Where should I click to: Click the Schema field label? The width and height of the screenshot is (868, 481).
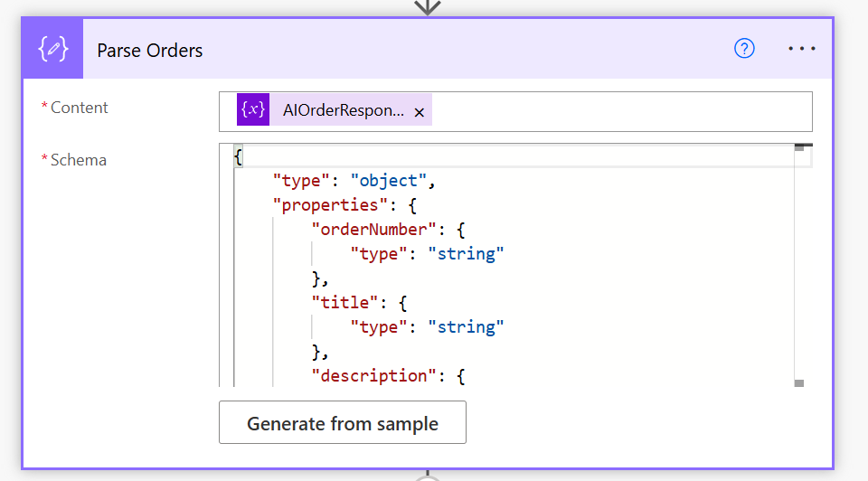pyautogui.click(x=78, y=160)
